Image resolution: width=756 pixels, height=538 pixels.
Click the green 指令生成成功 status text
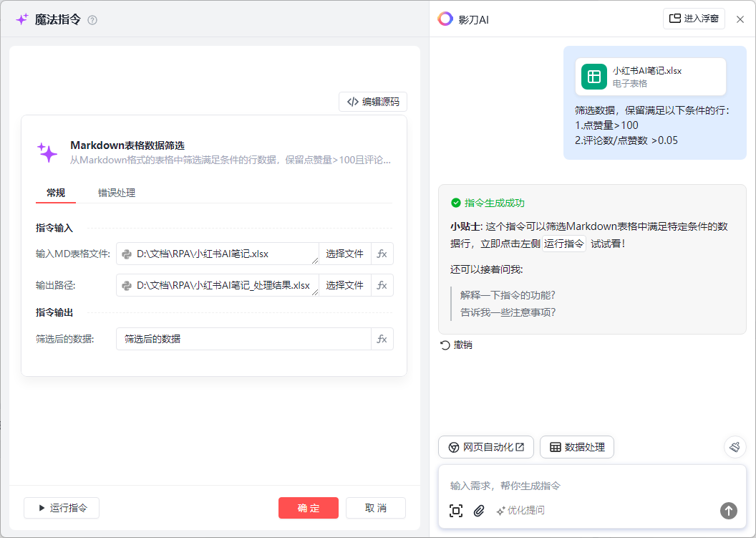click(x=494, y=203)
